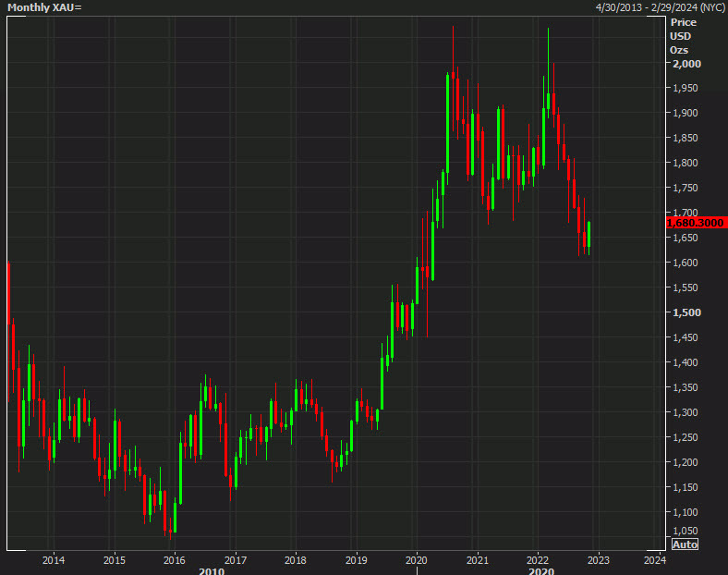Click the Monthly XAU= chart title
The width and height of the screenshot is (728, 575).
(44, 7)
